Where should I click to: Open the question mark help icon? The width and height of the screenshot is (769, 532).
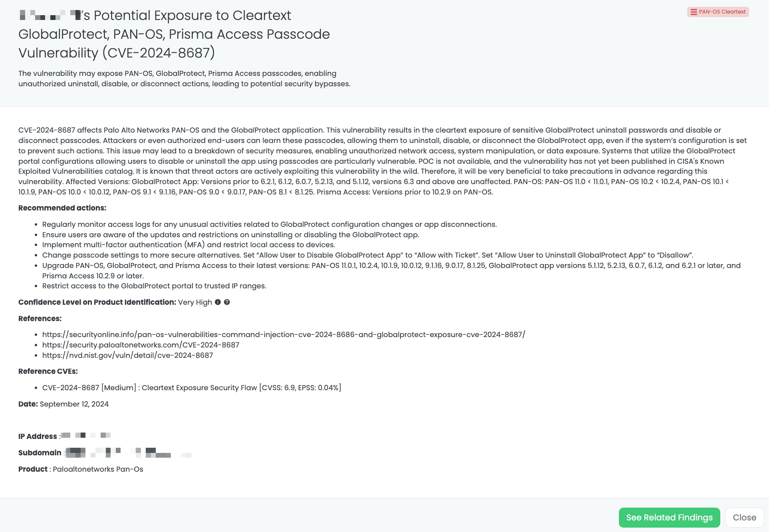point(227,302)
